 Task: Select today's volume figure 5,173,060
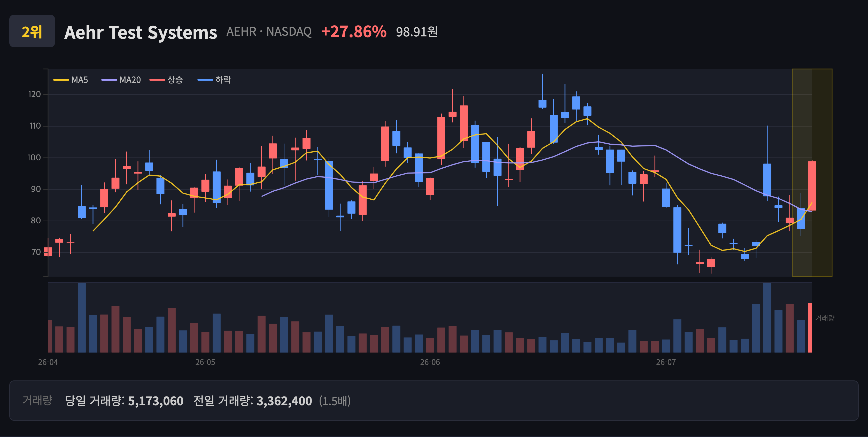tap(156, 401)
